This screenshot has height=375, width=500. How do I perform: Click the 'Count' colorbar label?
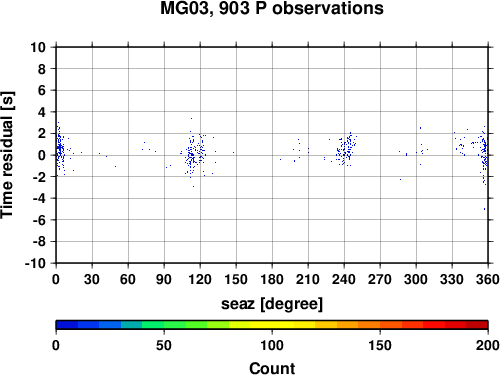tap(272, 368)
